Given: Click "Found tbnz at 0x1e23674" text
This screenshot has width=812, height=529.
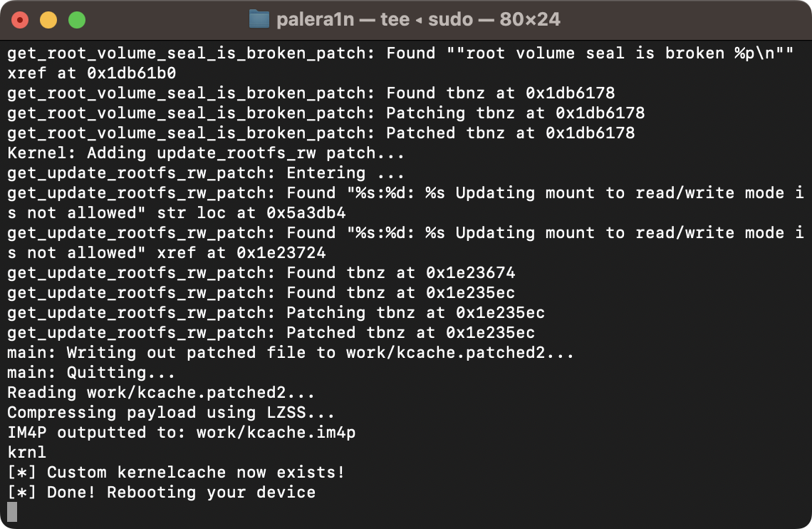Looking at the screenshot, I should click(x=400, y=272).
